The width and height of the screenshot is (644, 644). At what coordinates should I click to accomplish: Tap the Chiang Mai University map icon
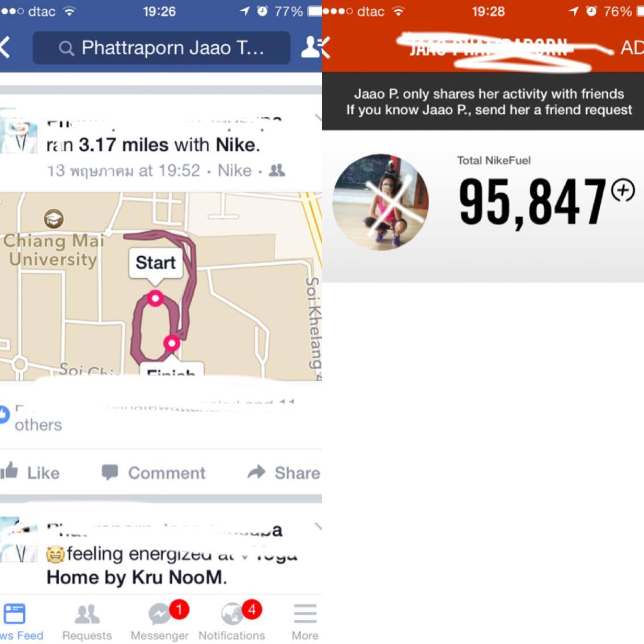click(x=54, y=218)
